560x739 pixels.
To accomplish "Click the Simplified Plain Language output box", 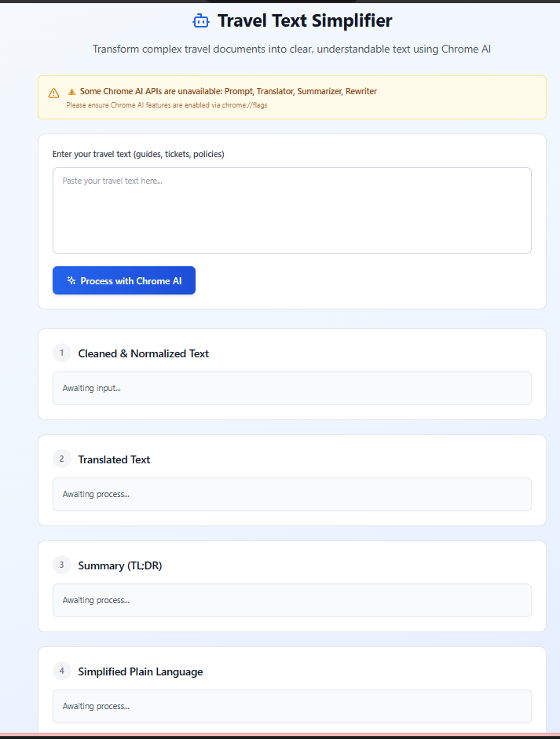I will (x=292, y=707).
